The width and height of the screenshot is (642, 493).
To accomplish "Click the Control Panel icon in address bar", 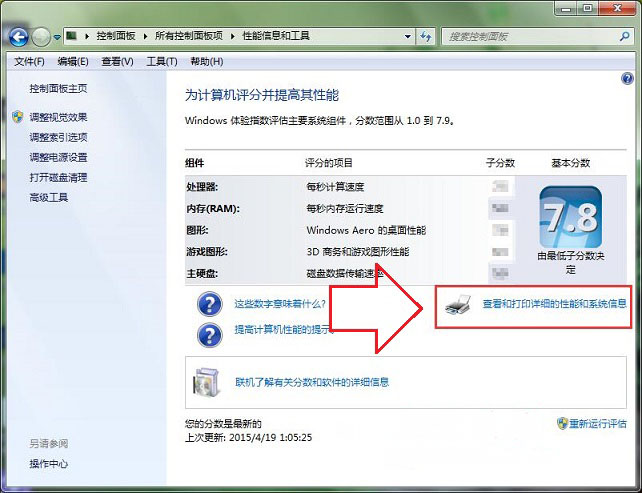I will click(72, 36).
